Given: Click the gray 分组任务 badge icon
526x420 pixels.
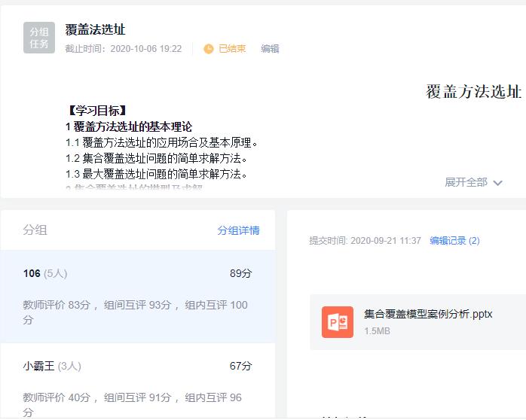Looking at the screenshot, I should click(x=38, y=38).
